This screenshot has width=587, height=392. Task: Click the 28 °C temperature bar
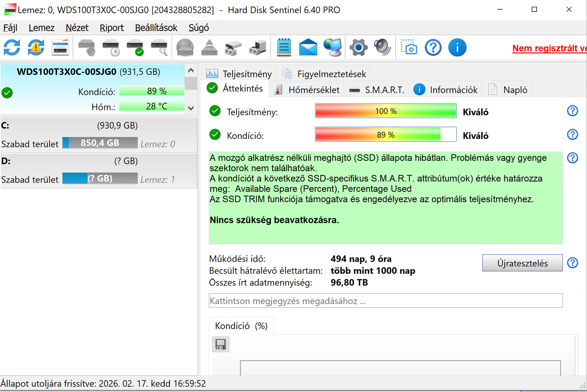152,106
